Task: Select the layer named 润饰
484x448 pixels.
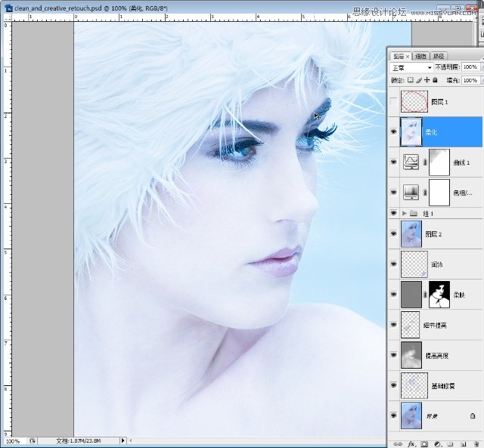Action: [437, 264]
